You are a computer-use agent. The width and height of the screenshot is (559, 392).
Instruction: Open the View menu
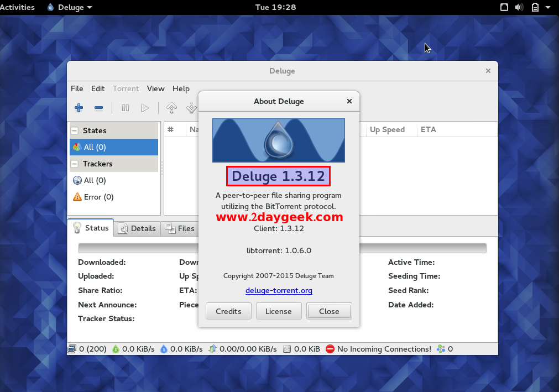156,88
